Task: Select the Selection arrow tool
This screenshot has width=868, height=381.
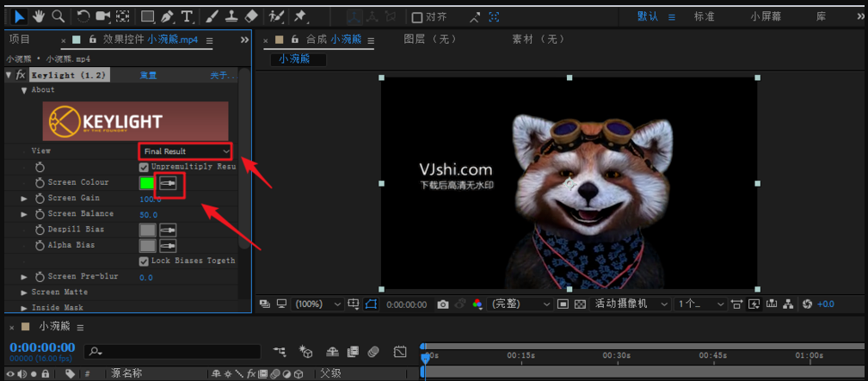Action: tap(20, 16)
